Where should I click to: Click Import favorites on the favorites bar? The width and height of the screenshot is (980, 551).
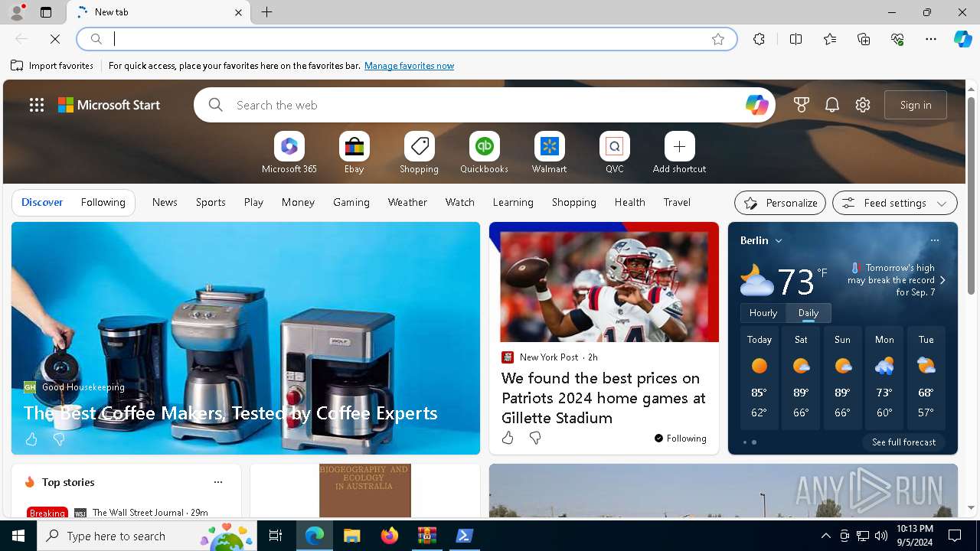pyautogui.click(x=52, y=66)
